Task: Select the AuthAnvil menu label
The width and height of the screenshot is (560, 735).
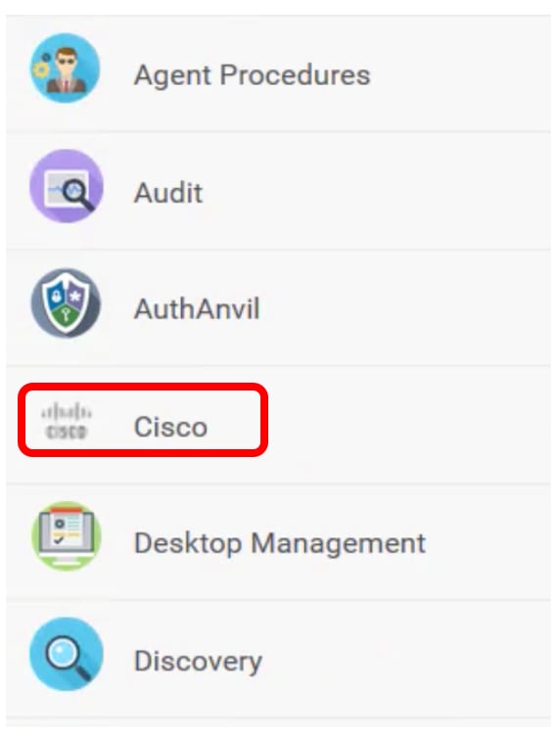Action: 197,309
